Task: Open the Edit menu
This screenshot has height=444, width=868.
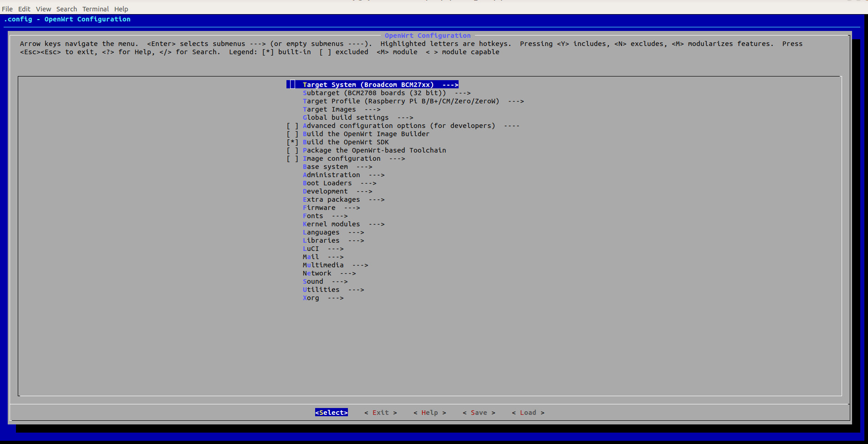Action: coord(24,9)
